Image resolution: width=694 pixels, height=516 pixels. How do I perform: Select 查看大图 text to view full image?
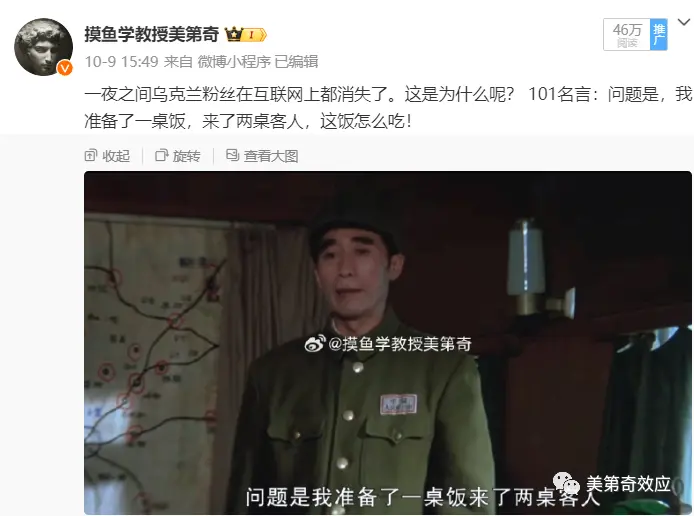point(271,156)
